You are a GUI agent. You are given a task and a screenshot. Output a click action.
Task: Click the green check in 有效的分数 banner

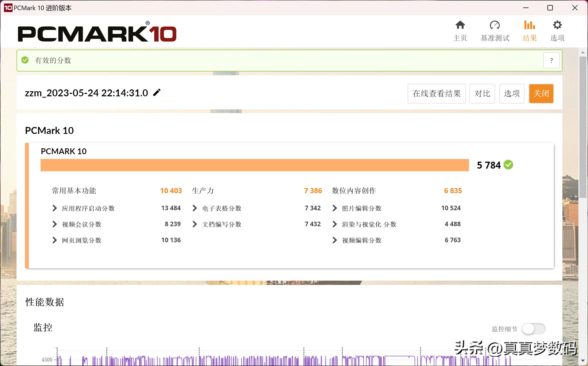25,60
